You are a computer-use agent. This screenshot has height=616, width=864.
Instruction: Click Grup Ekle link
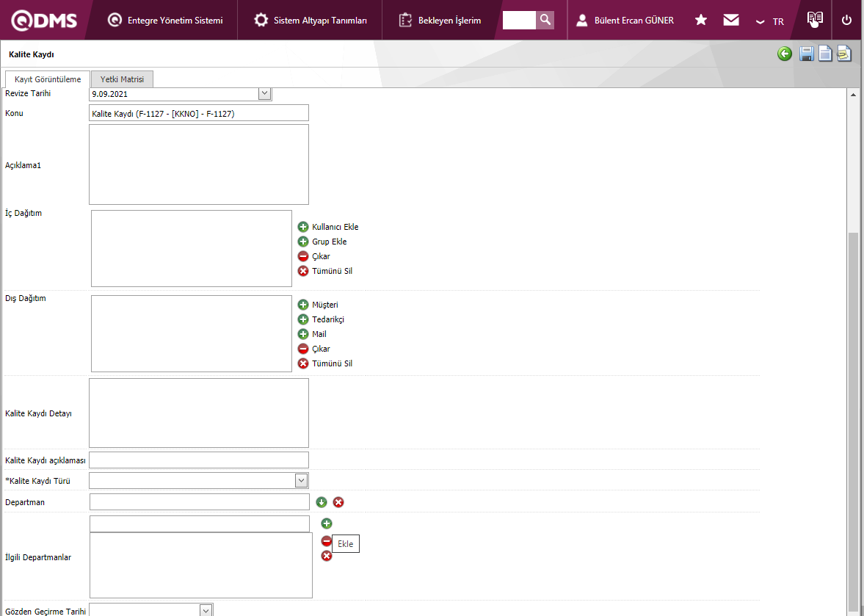(329, 242)
